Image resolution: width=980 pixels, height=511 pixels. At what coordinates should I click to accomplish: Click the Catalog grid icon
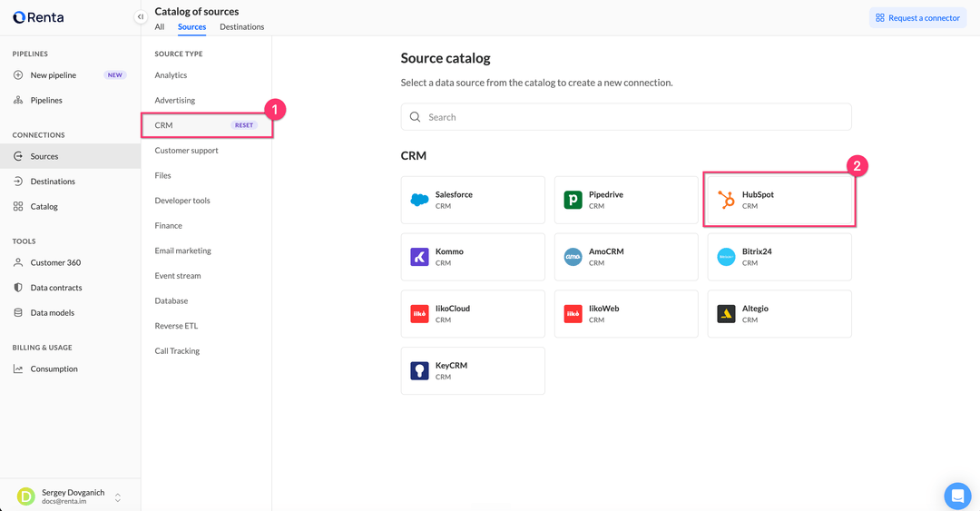point(18,206)
